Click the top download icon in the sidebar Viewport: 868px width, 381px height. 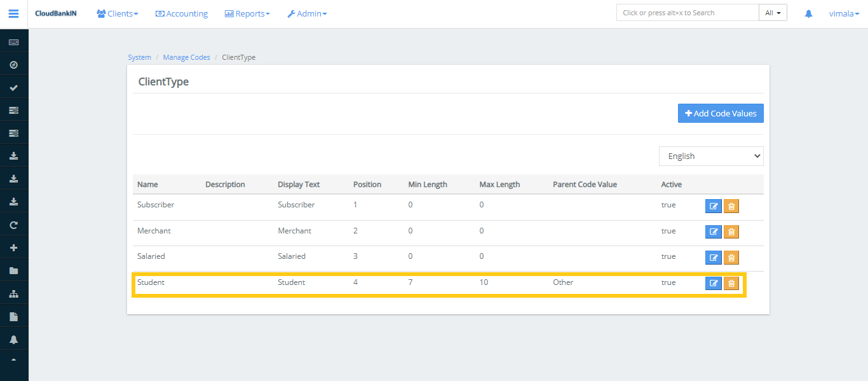tap(13, 155)
